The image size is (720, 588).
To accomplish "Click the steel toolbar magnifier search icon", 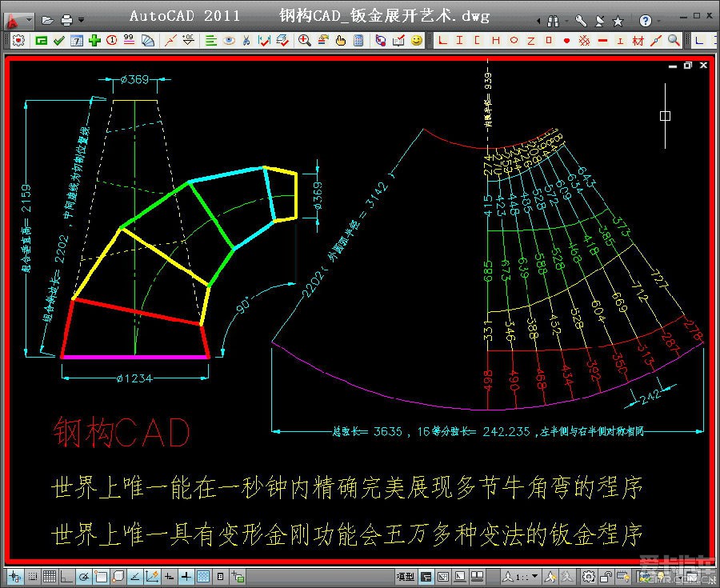I will click(x=674, y=41).
